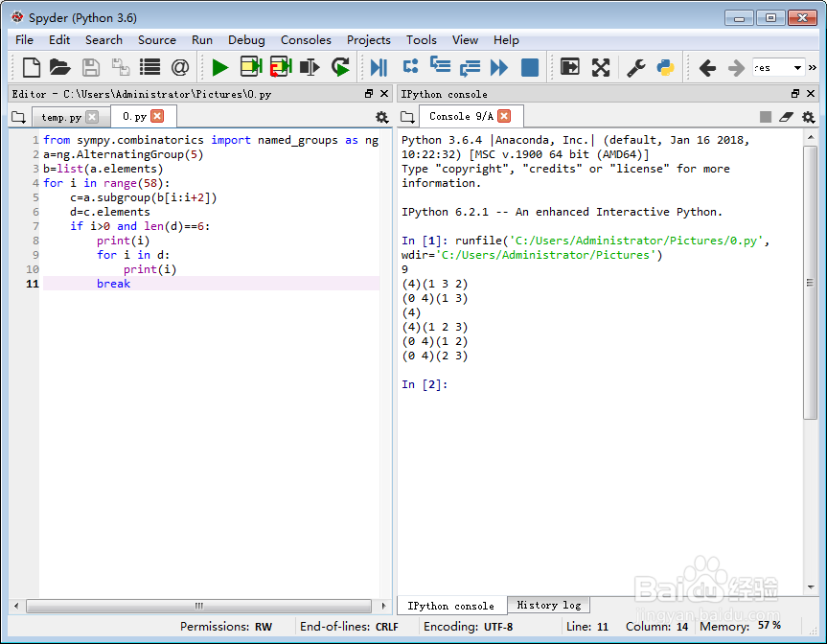Image resolution: width=827 pixels, height=644 pixels.
Task: Click the 'break' line in editor
Action: coord(211,284)
